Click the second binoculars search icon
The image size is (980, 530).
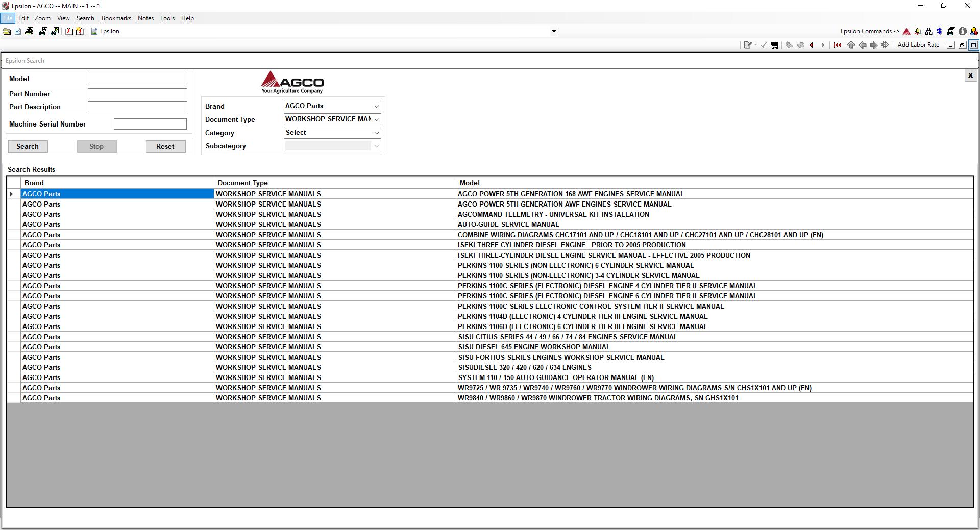55,31
